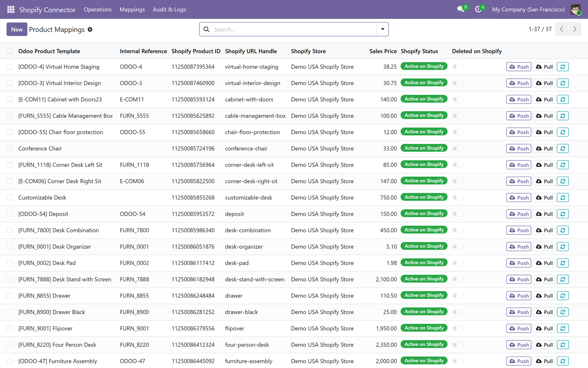Open the corner-desk-right-sit URL handle cell
This screenshot has height=368, width=588.
(251, 181)
